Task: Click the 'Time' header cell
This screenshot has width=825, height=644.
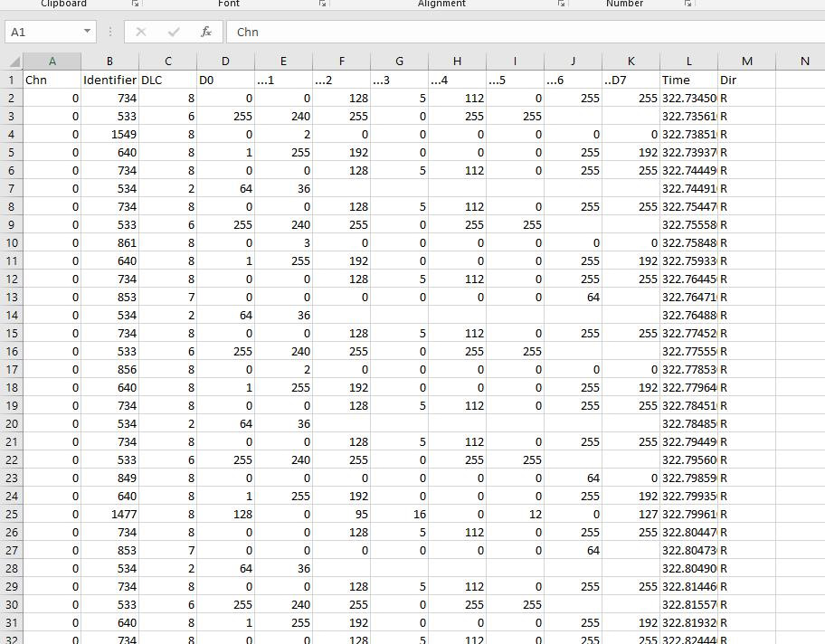Action: coord(688,80)
